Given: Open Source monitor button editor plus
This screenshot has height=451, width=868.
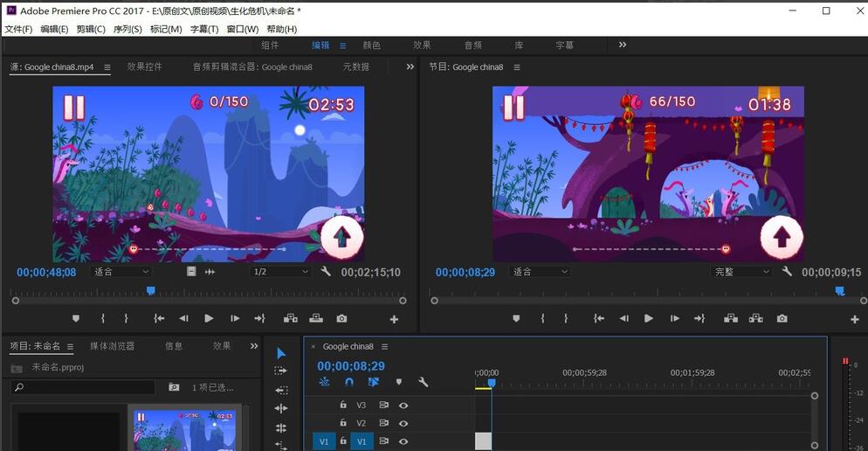Looking at the screenshot, I should pos(394,319).
